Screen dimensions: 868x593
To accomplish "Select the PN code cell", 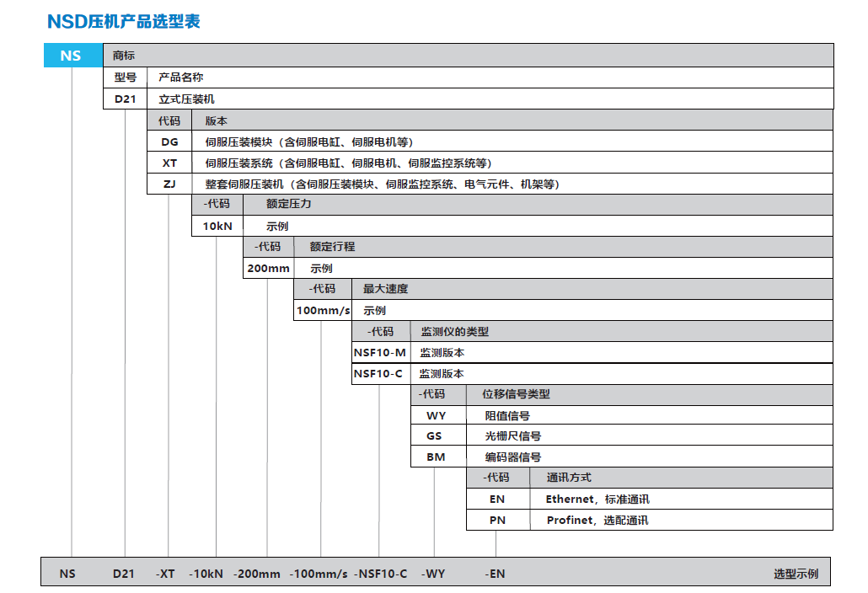I will tap(497, 520).
